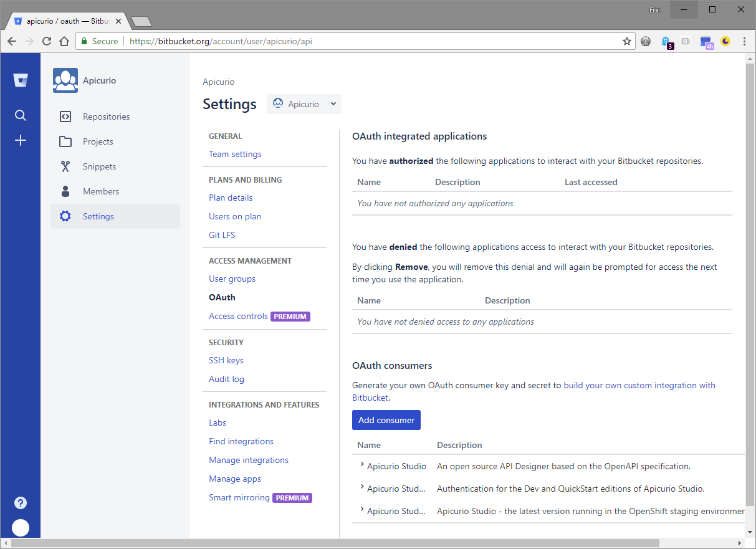
Task: Expand the consumer for Dev and QuickStart editions
Action: (x=361, y=487)
